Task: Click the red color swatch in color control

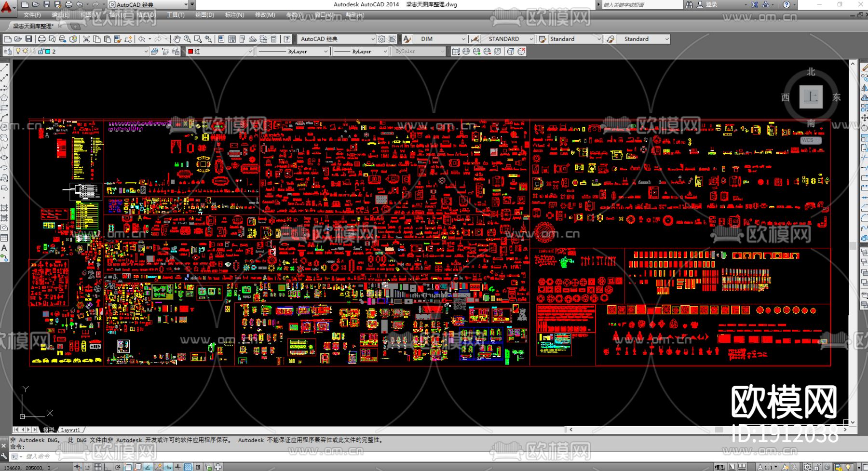Action: 190,52
